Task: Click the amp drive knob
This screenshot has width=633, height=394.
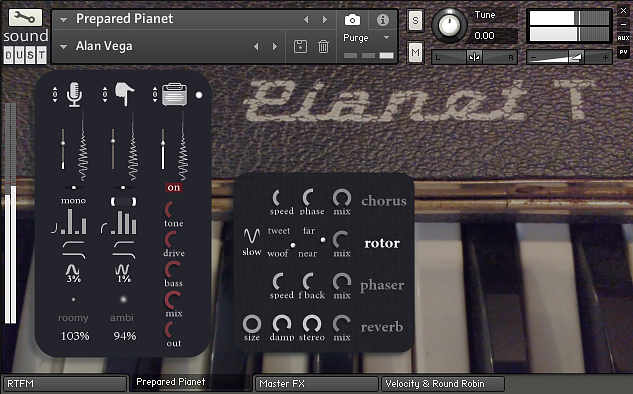Action: point(170,240)
